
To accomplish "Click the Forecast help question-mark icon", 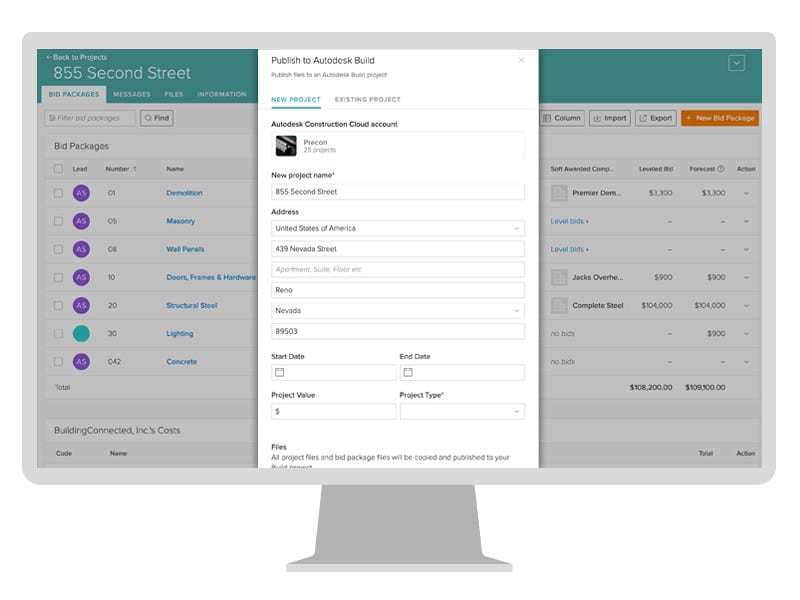I will [x=720, y=169].
